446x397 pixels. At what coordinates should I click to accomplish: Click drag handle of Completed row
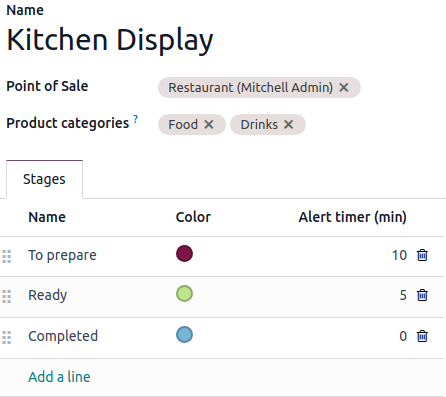coord(7,337)
